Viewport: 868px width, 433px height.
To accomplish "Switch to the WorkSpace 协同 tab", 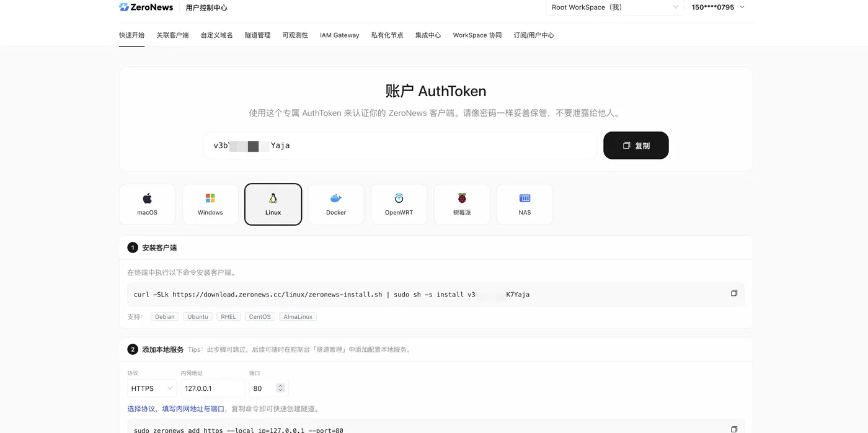I will point(477,35).
